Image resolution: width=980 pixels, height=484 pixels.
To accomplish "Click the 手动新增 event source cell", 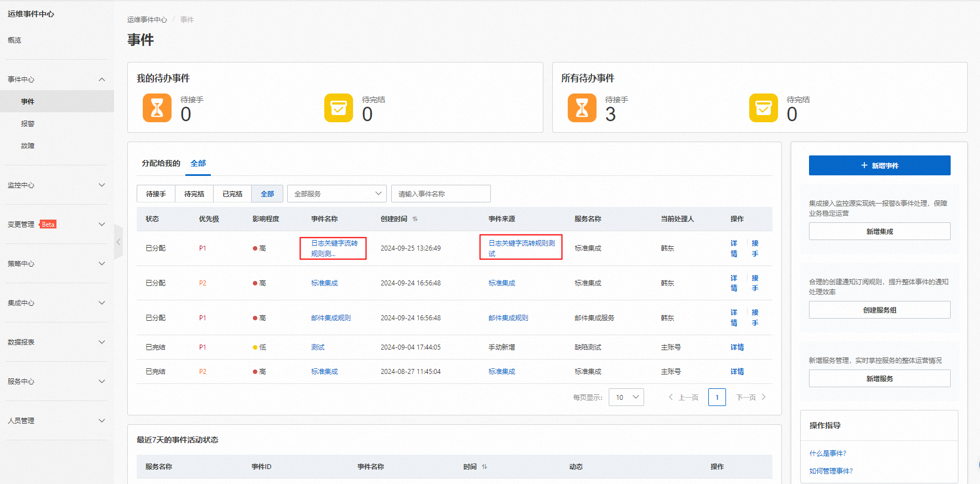I will [501, 347].
